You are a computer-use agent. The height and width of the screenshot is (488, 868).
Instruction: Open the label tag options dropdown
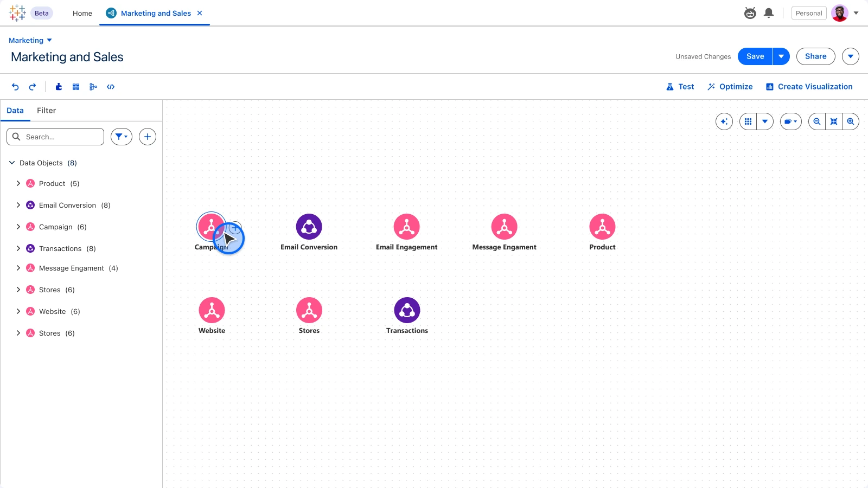coord(791,121)
